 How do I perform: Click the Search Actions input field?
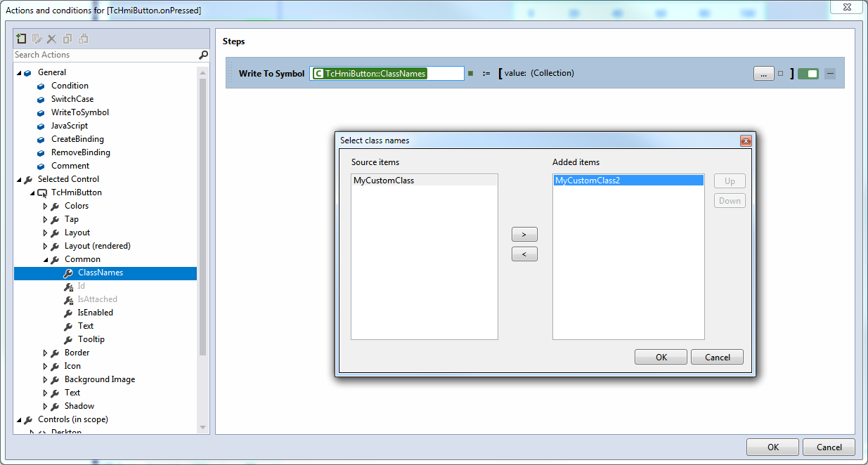click(x=105, y=55)
